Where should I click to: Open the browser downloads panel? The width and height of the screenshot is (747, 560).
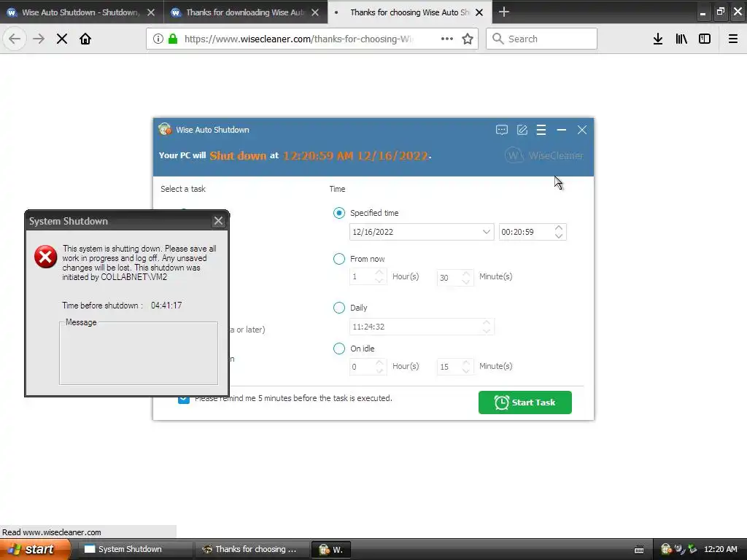[658, 39]
